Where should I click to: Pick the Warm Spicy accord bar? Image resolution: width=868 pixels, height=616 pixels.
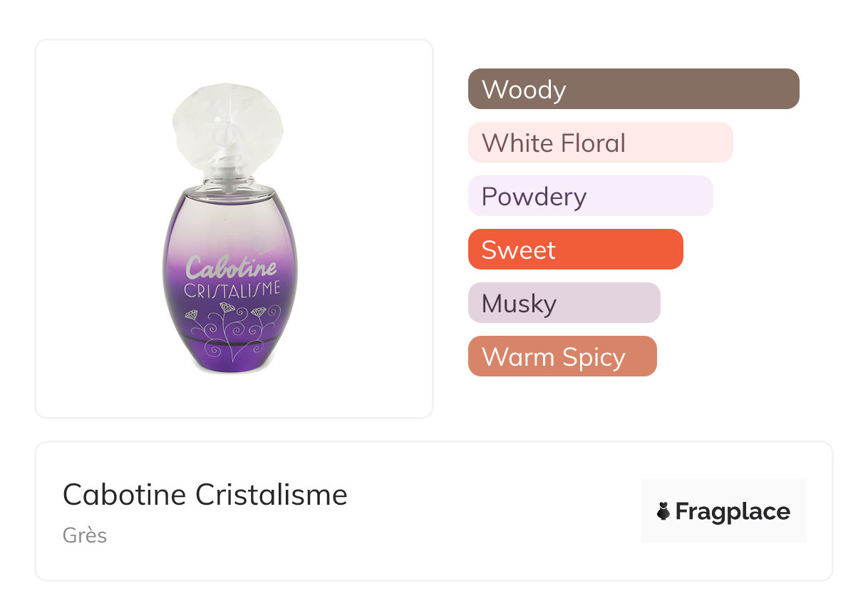562,356
